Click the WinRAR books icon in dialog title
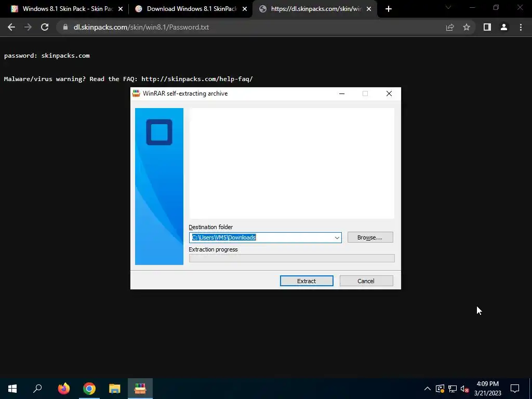The width and height of the screenshot is (532, 399). (137, 94)
